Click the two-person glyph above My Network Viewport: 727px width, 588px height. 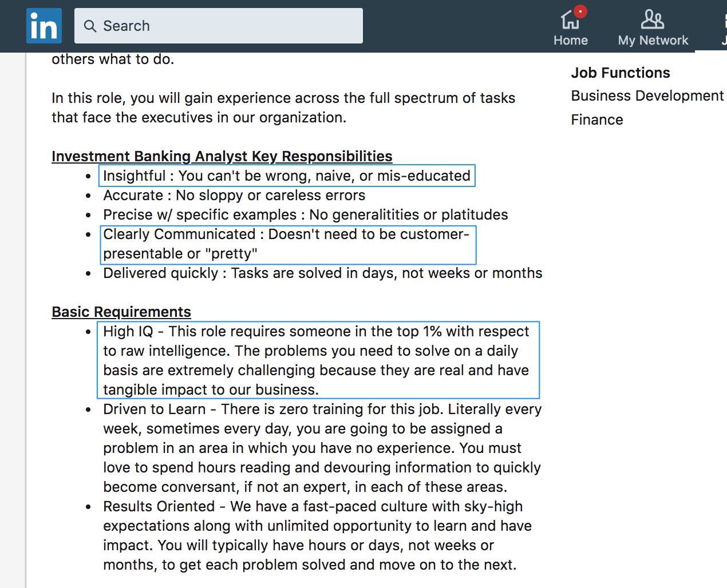pyautogui.click(x=653, y=19)
